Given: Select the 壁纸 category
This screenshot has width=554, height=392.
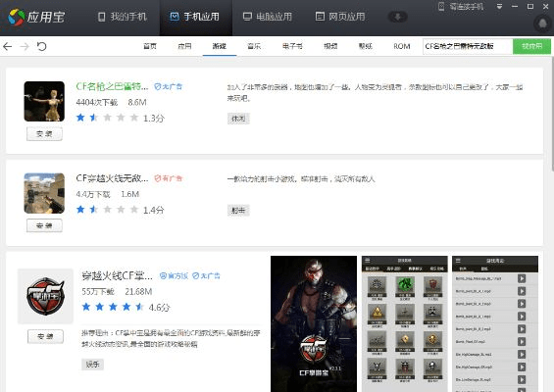Looking at the screenshot, I should coord(366,46).
